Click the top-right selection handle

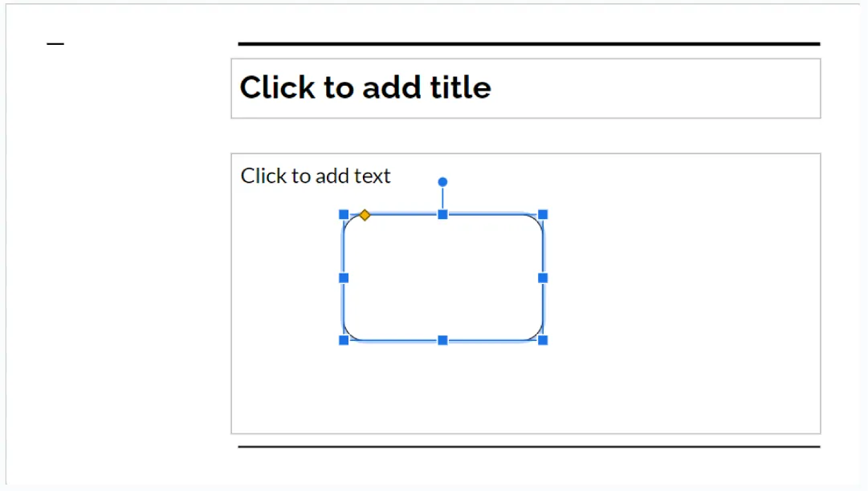pos(543,214)
